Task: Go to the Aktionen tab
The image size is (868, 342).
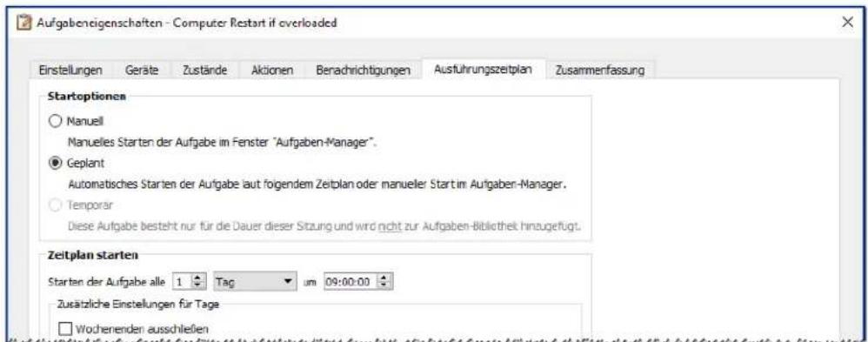Action: (x=272, y=70)
